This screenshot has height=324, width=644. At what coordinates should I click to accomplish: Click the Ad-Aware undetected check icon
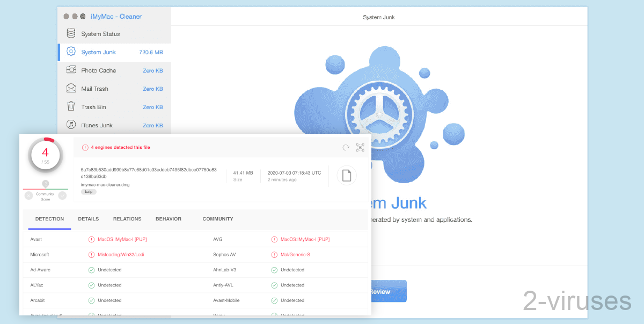click(x=92, y=270)
